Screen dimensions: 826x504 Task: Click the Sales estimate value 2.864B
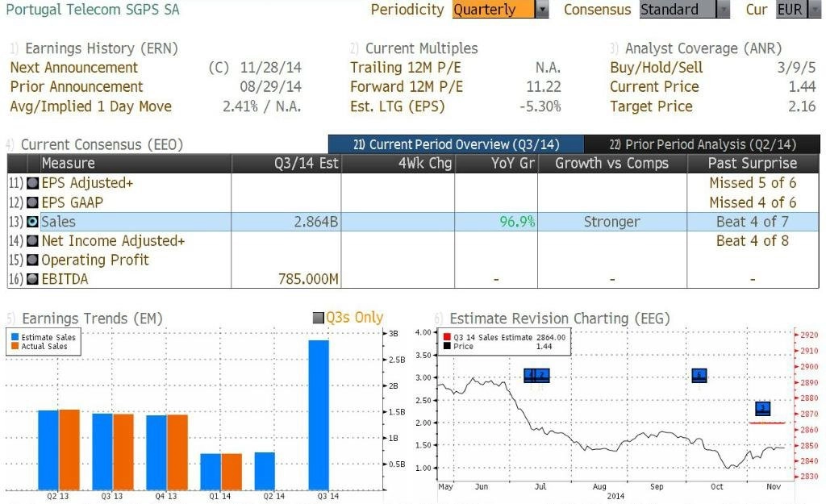click(x=315, y=223)
